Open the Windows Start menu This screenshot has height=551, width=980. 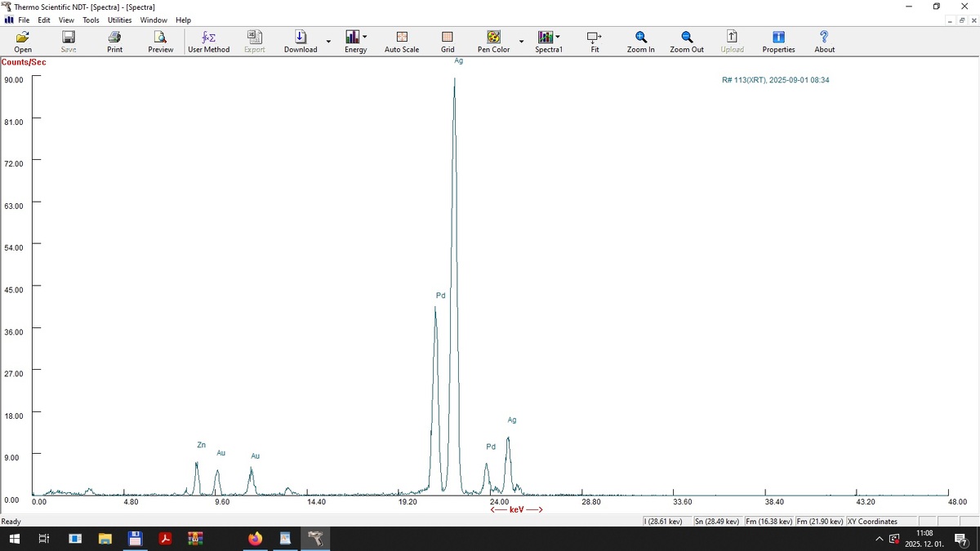click(14, 539)
